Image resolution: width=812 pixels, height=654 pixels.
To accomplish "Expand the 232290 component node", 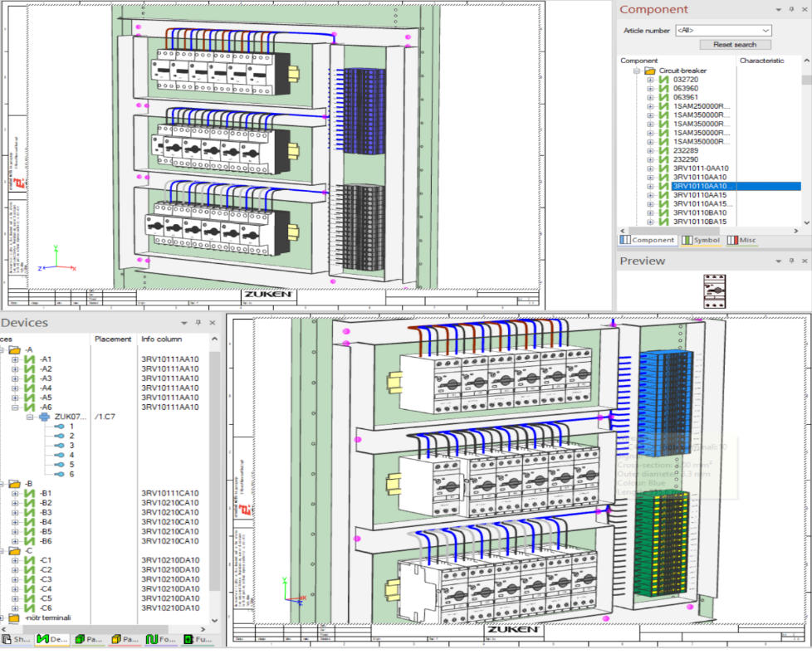I will click(x=650, y=159).
